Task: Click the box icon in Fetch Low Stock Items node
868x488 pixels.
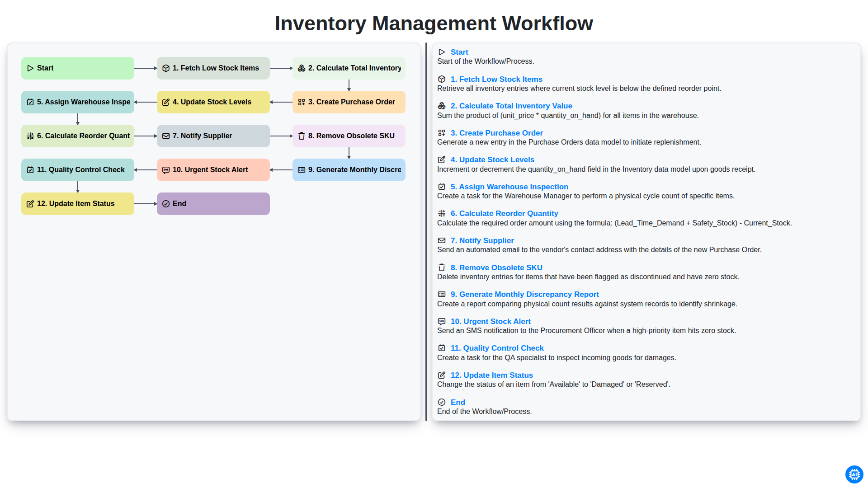Action: (x=166, y=68)
